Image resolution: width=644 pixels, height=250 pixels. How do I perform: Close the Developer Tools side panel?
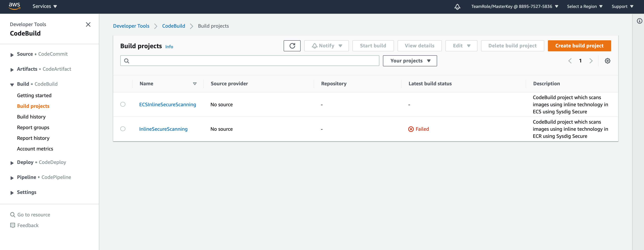point(88,24)
